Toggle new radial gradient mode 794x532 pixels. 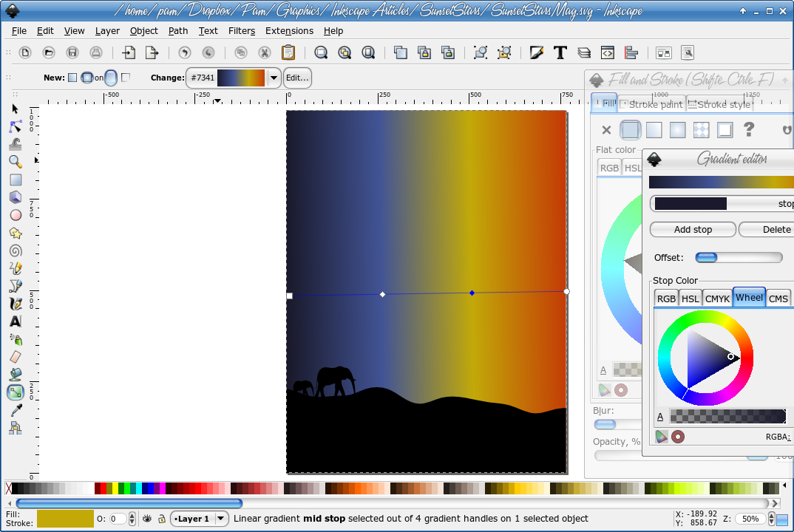[87, 78]
